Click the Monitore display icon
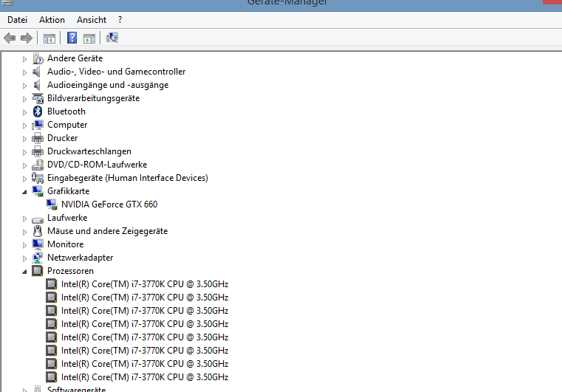This screenshot has width=562, height=392. (x=38, y=244)
